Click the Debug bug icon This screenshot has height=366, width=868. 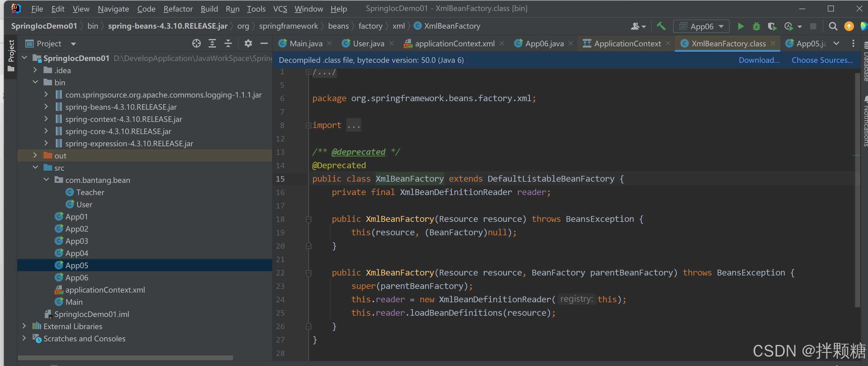point(756,26)
